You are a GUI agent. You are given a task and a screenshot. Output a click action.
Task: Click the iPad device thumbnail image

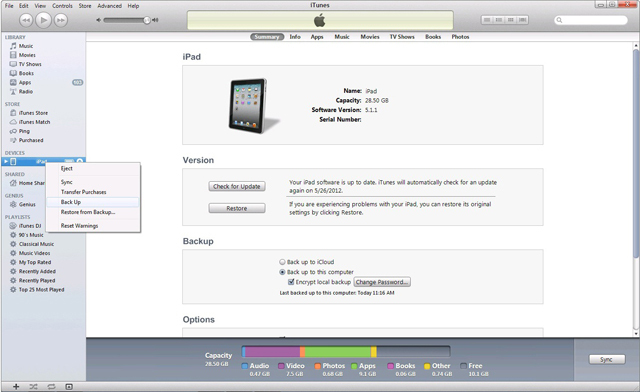pos(253,105)
